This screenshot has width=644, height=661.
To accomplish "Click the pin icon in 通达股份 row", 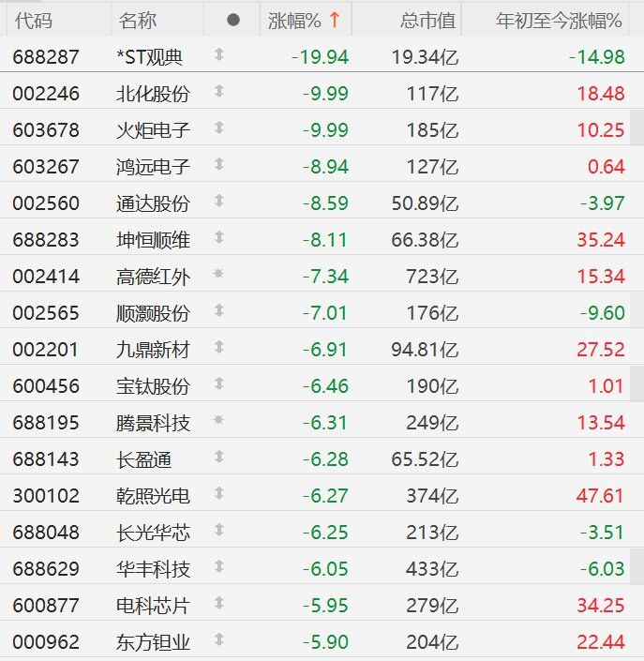I will pos(218,201).
